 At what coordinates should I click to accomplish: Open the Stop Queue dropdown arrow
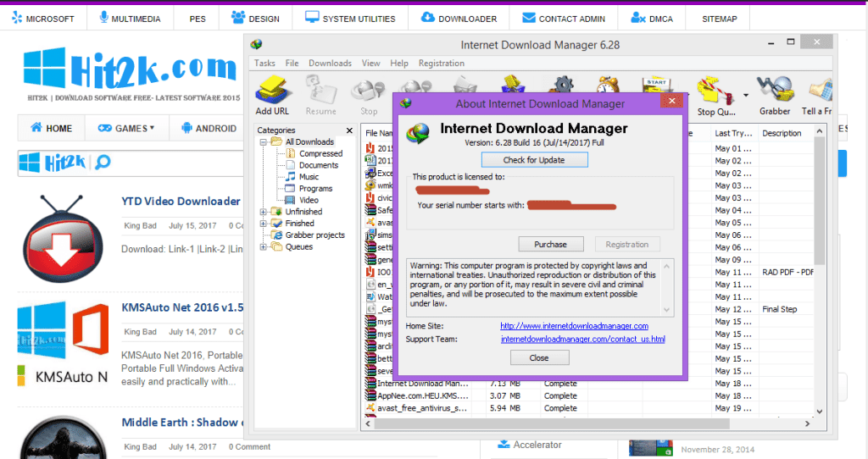pos(746,95)
